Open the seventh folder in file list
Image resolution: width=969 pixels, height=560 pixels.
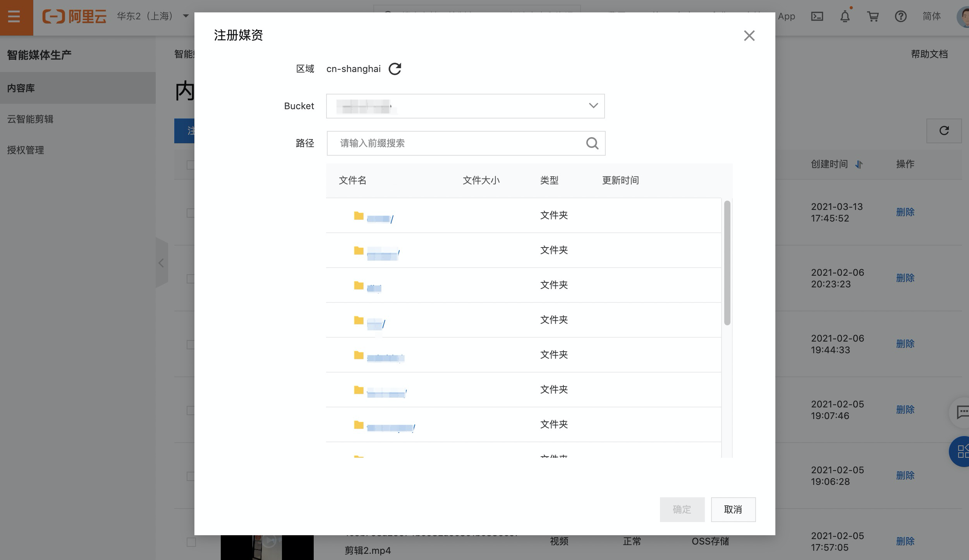[391, 428]
